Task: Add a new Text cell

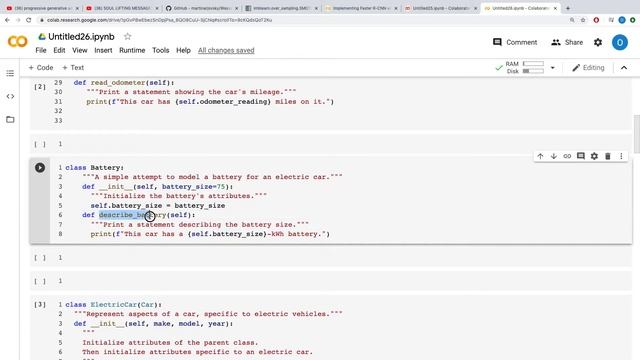Action: (x=73, y=68)
